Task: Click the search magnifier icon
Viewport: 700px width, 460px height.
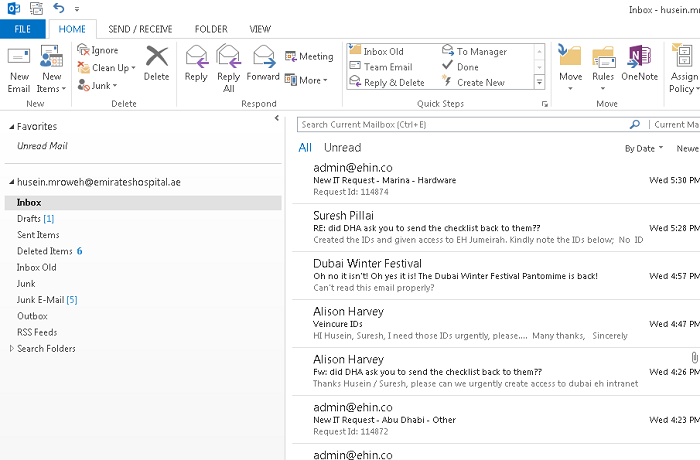Action: pos(634,125)
